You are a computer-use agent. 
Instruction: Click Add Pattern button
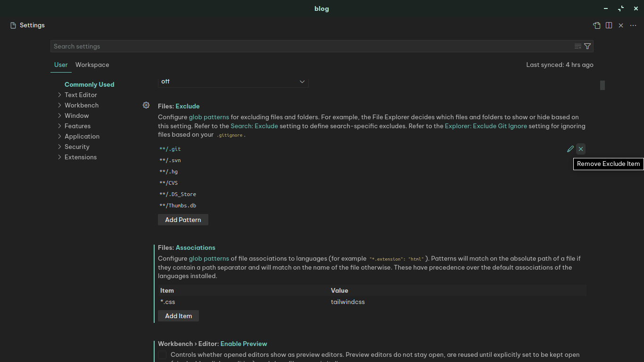(183, 220)
